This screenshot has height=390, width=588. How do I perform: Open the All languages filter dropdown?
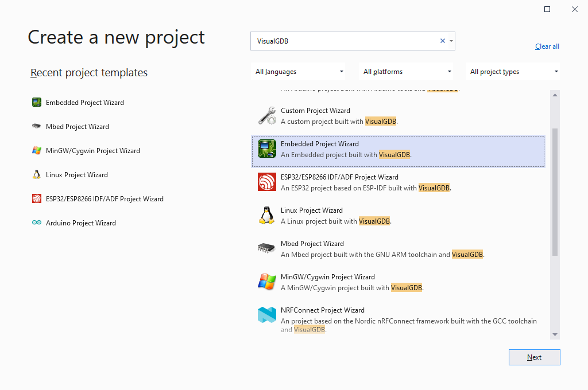click(298, 72)
